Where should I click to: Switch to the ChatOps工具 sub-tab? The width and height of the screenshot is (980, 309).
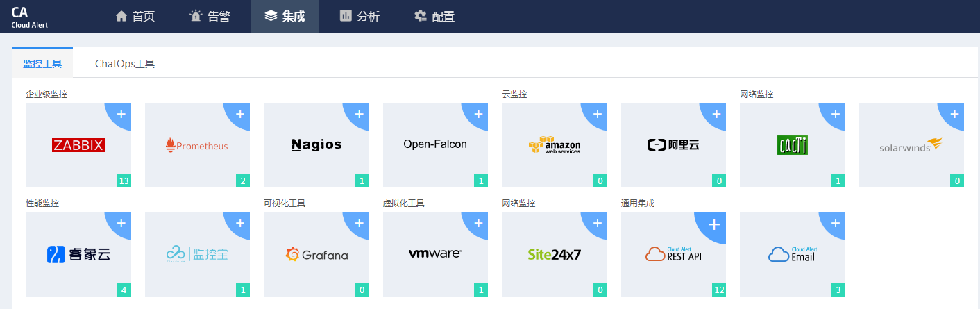coord(125,63)
